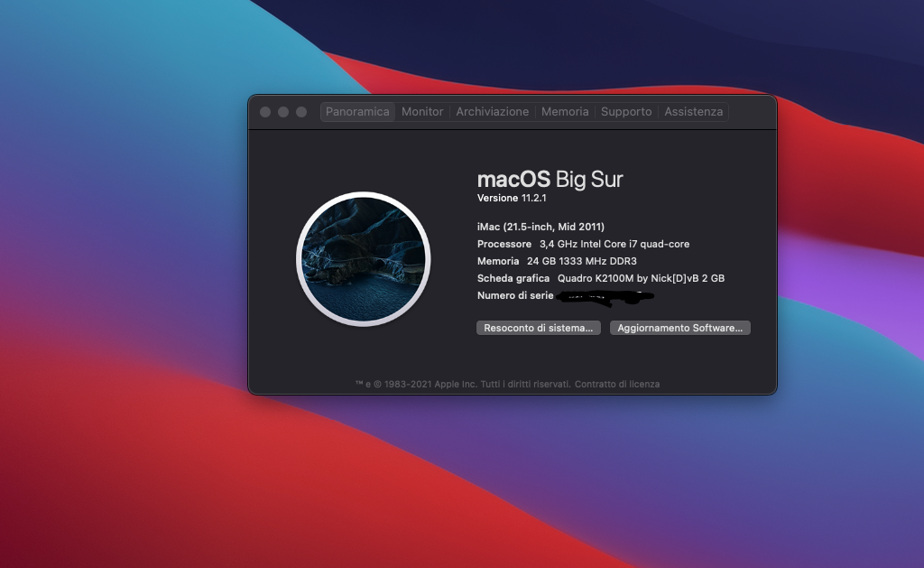The width and height of the screenshot is (924, 568).
Task: Click the 24 GB 1333 MHz DDR3 value
Action: click(582, 261)
